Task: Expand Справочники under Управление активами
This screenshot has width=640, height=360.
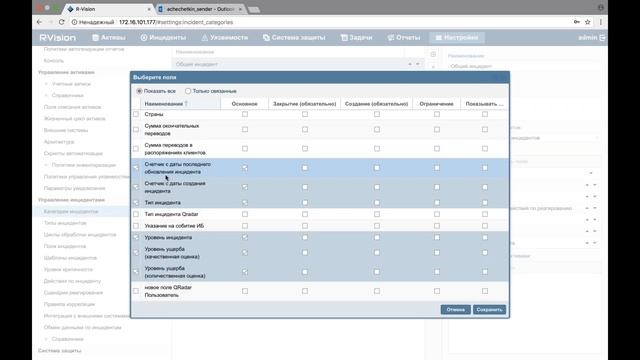Action: (46, 95)
